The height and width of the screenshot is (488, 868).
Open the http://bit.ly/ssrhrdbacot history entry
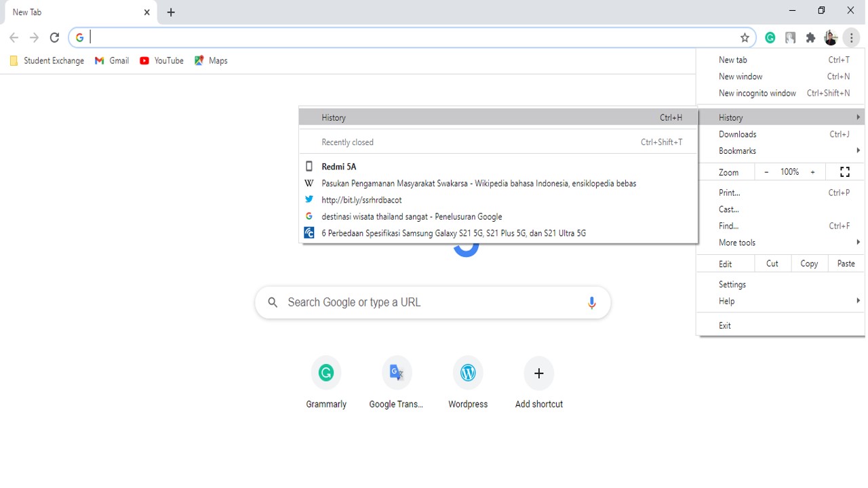click(x=498, y=200)
